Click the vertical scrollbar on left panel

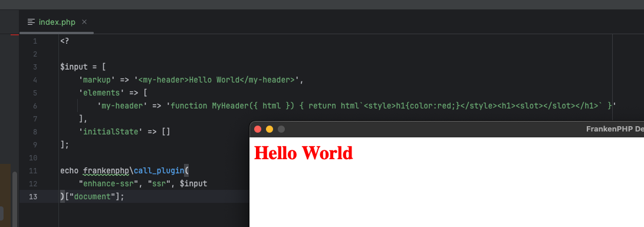[x=15, y=199]
